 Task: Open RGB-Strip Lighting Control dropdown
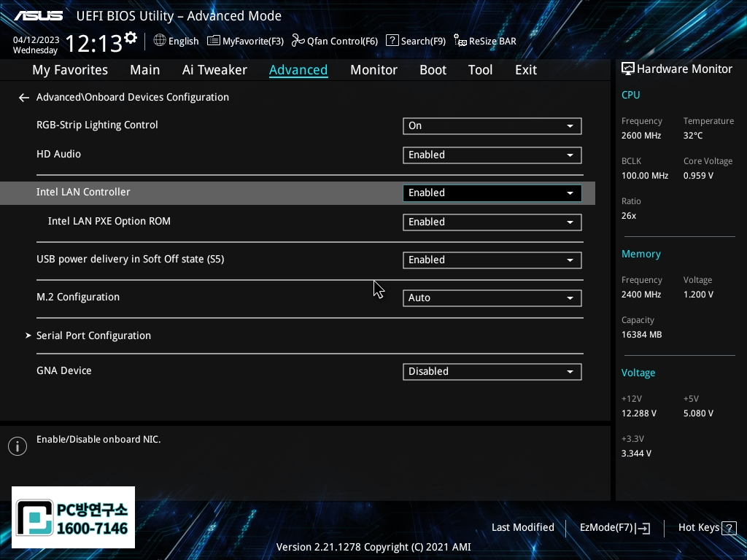[x=492, y=125]
